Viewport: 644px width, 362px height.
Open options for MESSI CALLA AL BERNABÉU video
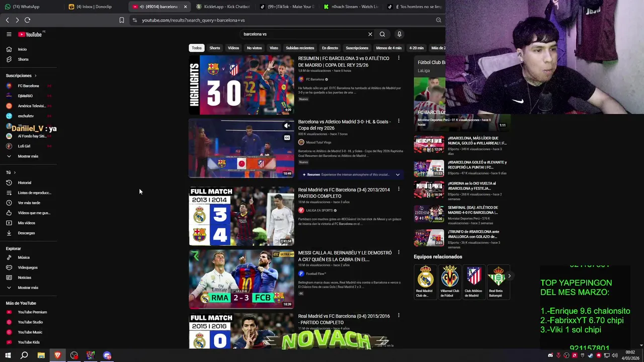[x=398, y=252]
